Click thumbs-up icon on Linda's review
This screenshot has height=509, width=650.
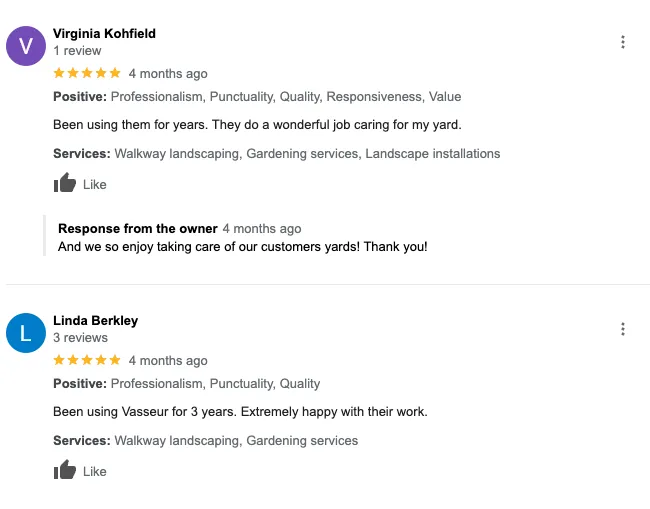tap(65, 471)
